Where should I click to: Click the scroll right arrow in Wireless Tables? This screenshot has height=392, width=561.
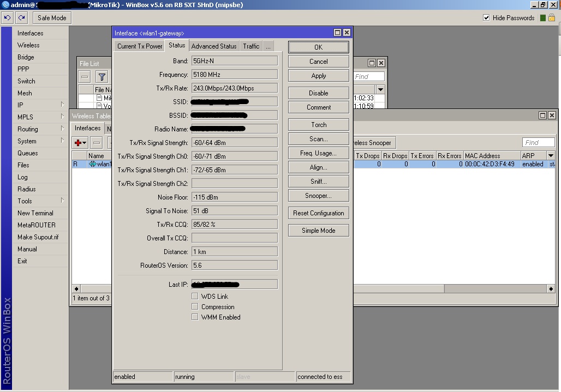point(551,289)
